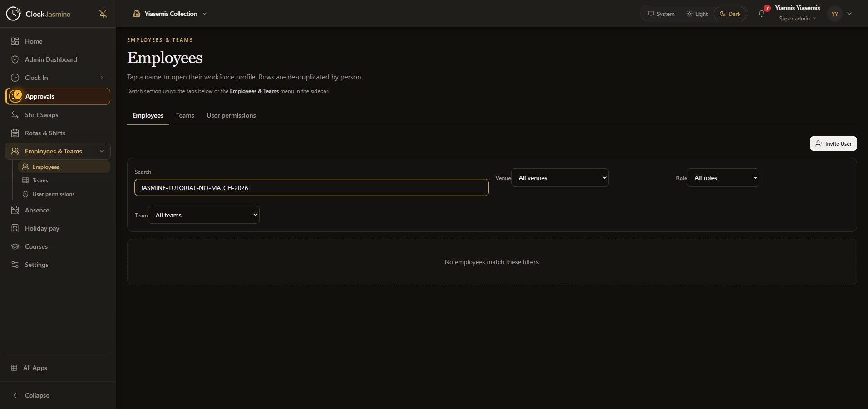
Task: Click the All Apps grid icon
Action: (x=14, y=368)
